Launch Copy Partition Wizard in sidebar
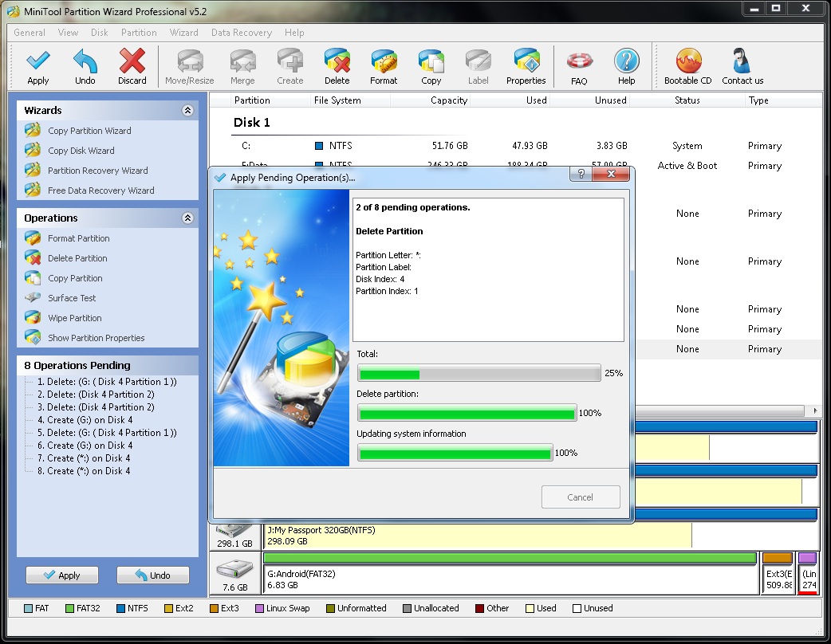Viewport: 831px width, 644px height. coord(89,130)
